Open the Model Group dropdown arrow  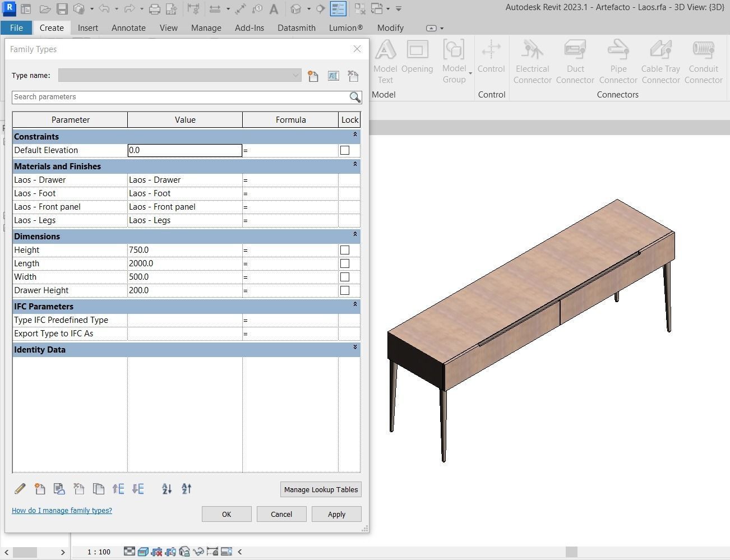[470, 74]
